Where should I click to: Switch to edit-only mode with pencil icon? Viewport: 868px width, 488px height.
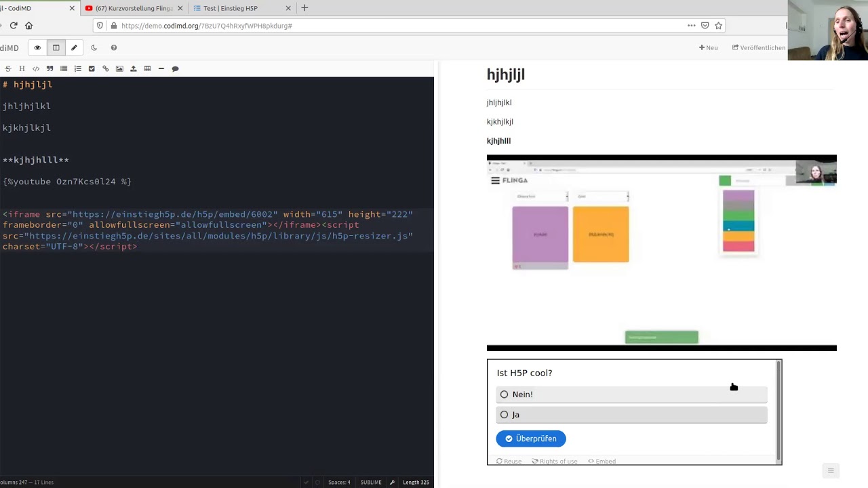click(x=74, y=48)
